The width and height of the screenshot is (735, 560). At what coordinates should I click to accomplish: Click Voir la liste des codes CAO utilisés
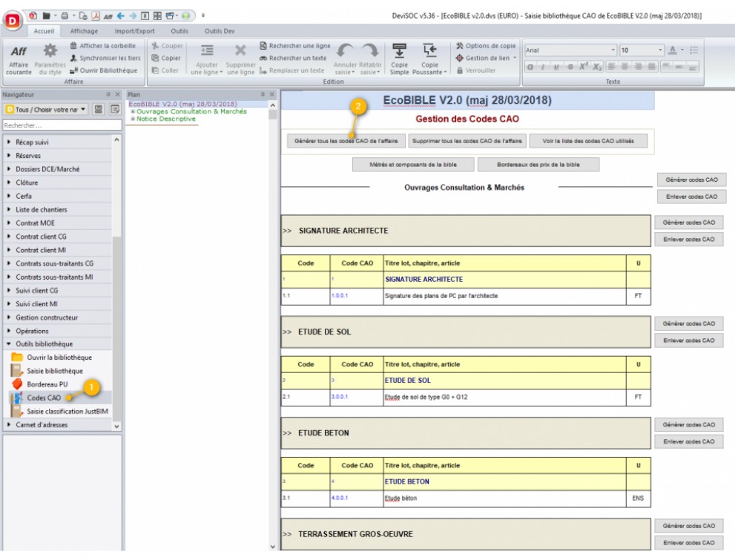click(x=588, y=141)
